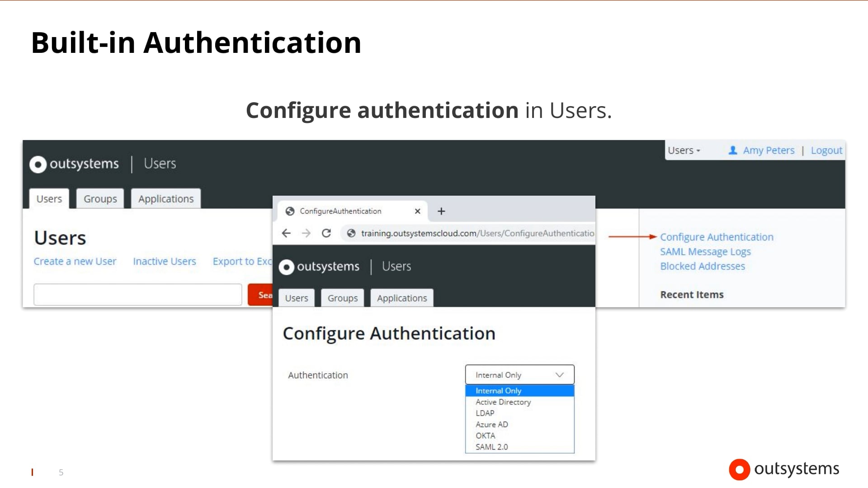Click the Amy Peters user icon
This screenshot has height=488, width=868.
733,150
